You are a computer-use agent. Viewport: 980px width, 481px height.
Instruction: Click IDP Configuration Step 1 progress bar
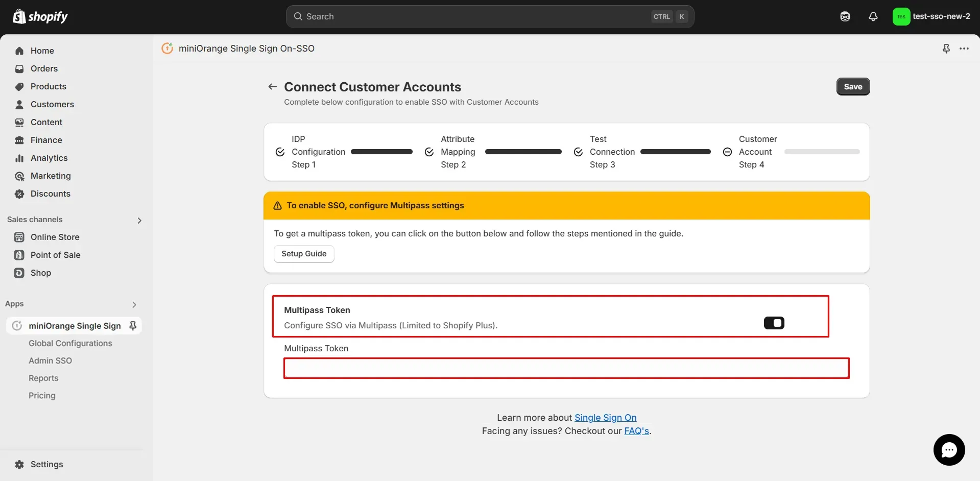381,152
